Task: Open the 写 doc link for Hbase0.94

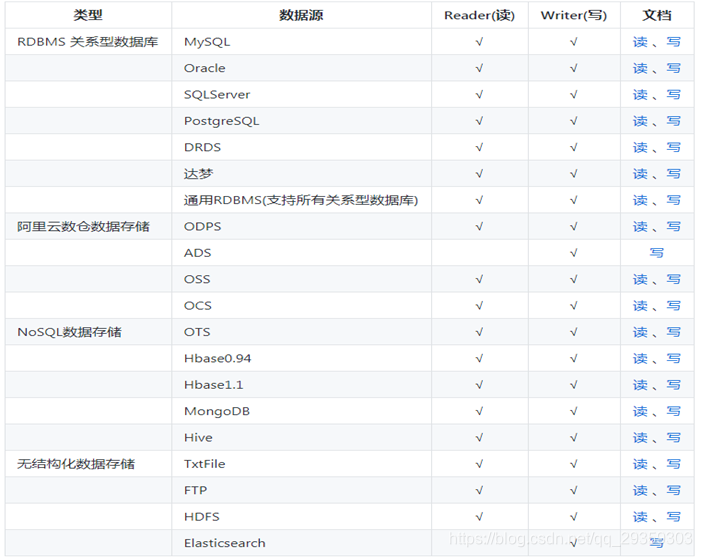Action: (x=673, y=359)
